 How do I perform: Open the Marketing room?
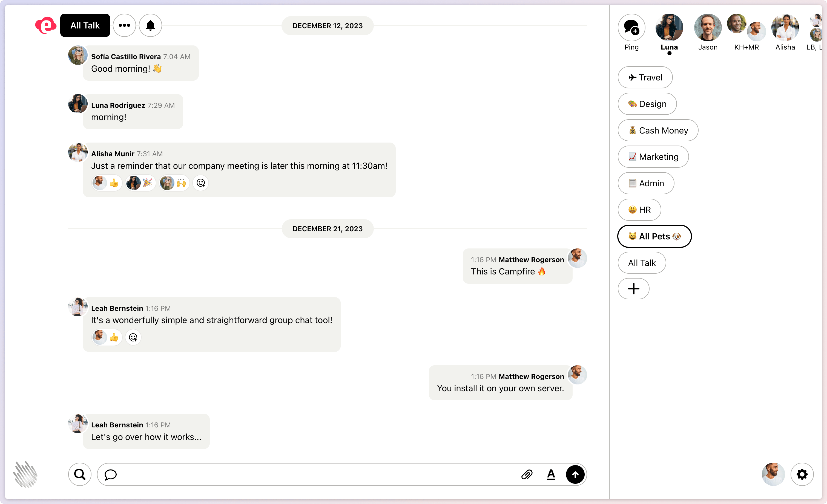click(653, 157)
